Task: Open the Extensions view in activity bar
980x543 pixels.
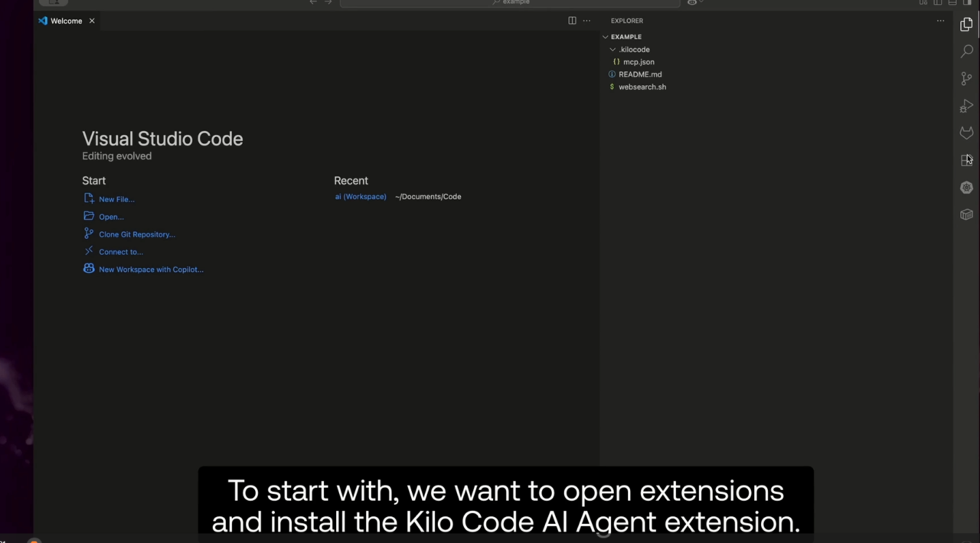Action: (x=966, y=160)
